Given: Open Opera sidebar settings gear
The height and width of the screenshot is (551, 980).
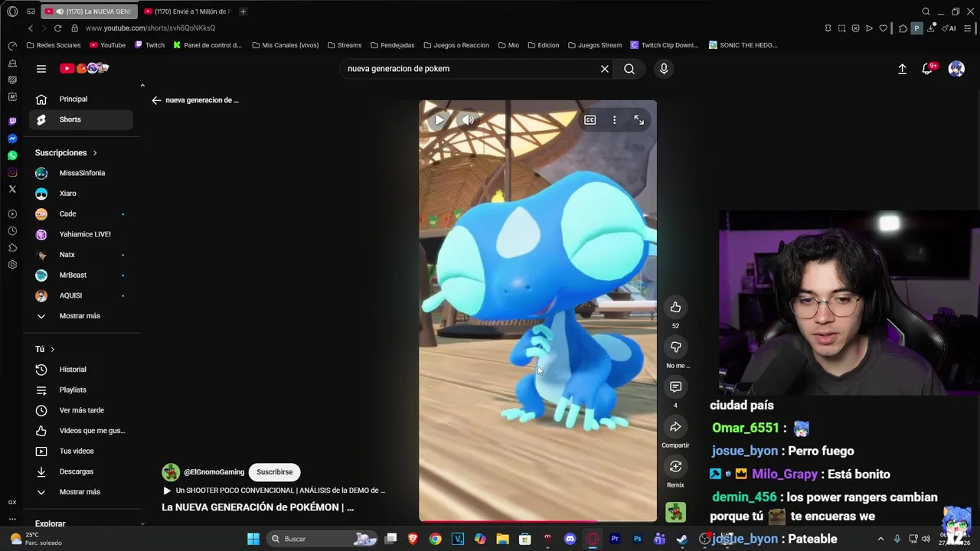Looking at the screenshot, I should pos(12,265).
